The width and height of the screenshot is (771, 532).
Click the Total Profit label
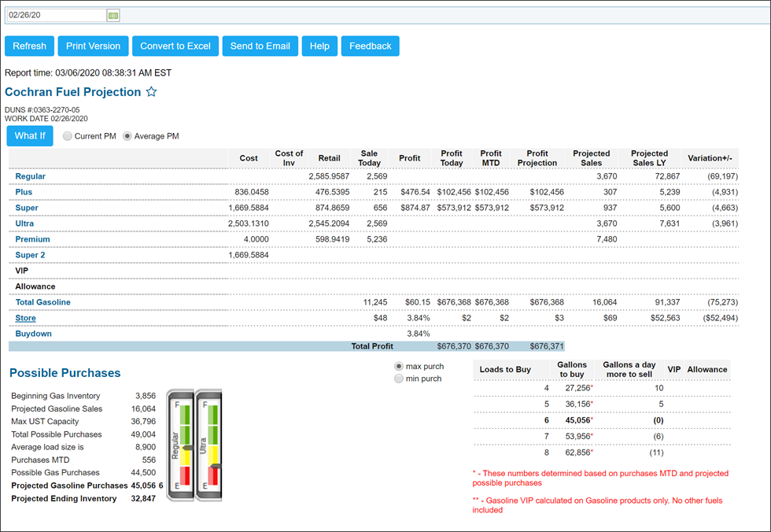click(x=372, y=346)
